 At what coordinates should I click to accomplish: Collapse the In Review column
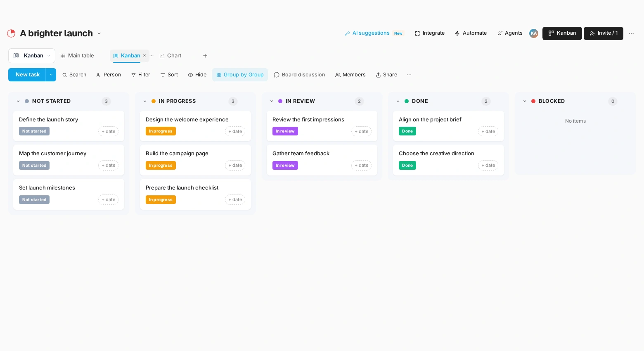(x=272, y=101)
